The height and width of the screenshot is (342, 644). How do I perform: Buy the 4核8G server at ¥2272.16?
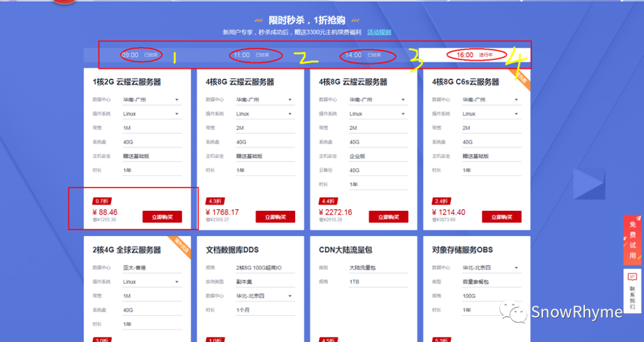pyautogui.click(x=389, y=217)
